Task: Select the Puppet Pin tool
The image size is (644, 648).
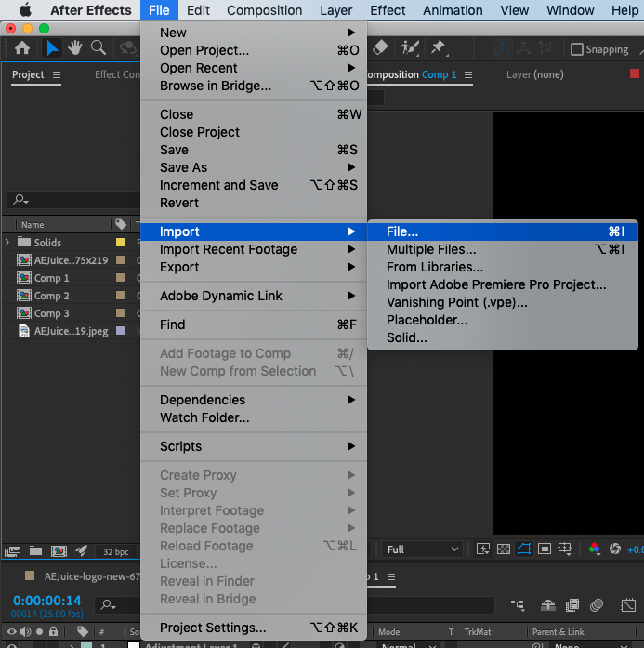Action: (439, 47)
